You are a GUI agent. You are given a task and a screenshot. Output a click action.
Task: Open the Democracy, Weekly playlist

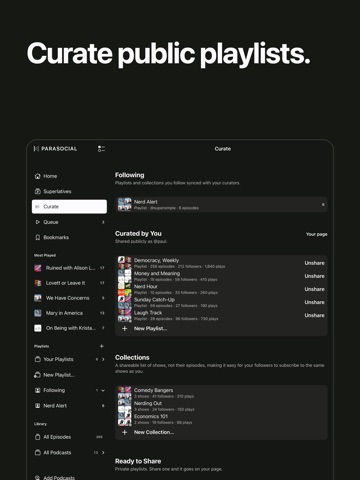pyautogui.click(x=221, y=263)
